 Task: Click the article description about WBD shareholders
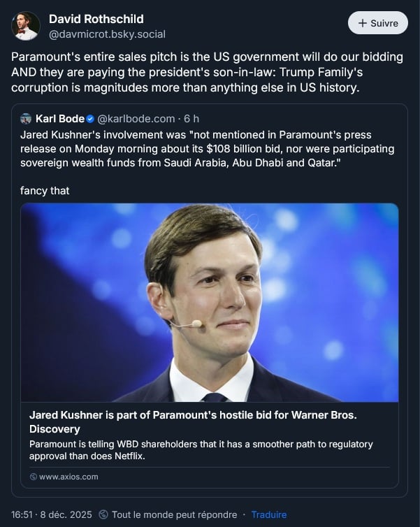click(x=201, y=450)
